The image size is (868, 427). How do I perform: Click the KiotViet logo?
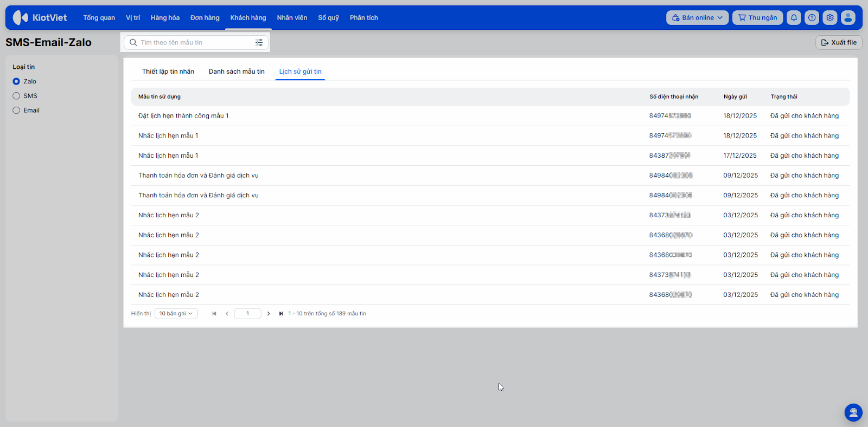click(x=40, y=17)
